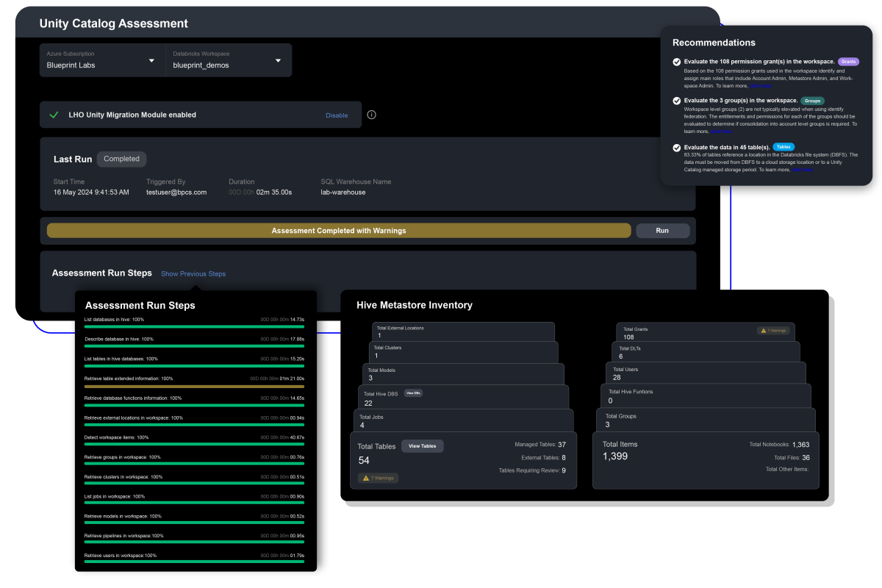The height and width of the screenshot is (588, 882).
Task: Follow the 'click here' link under groups recommendation
Action: point(722,132)
